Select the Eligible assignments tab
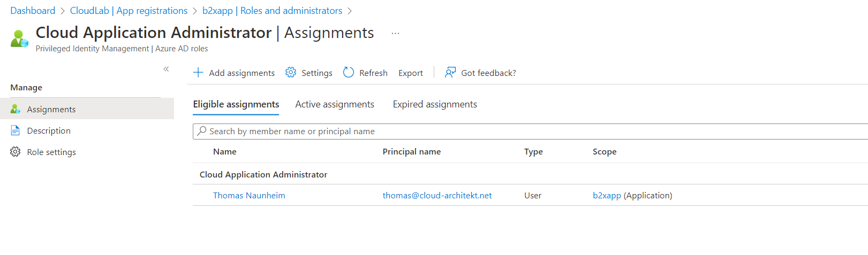The image size is (868, 255). pos(236,104)
